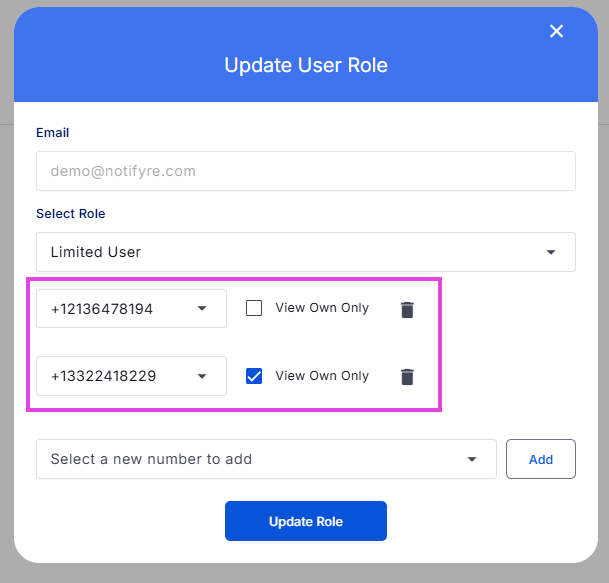The image size is (609, 583).
Task: Open the Limited User role dropdown
Action: pos(306,252)
